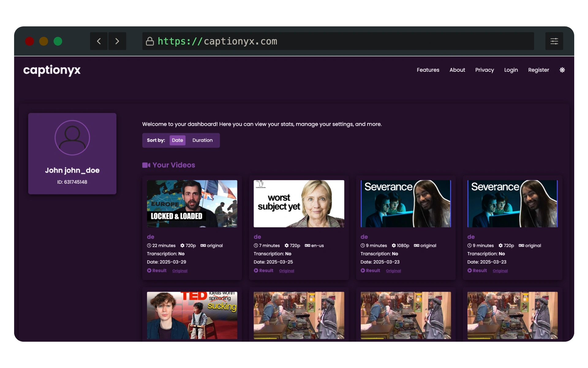This screenshot has height=368, width=588.
Task: Sort videos by Date
Action: [177, 140]
